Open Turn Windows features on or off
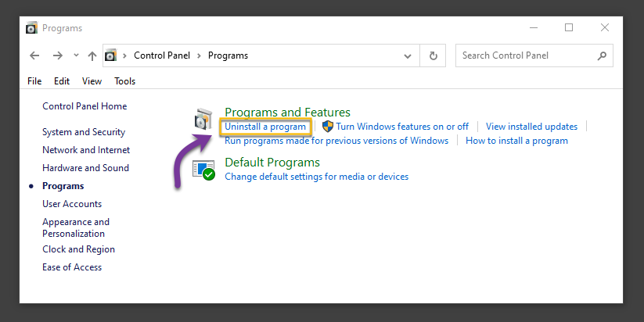The width and height of the screenshot is (644, 322). click(402, 127)
